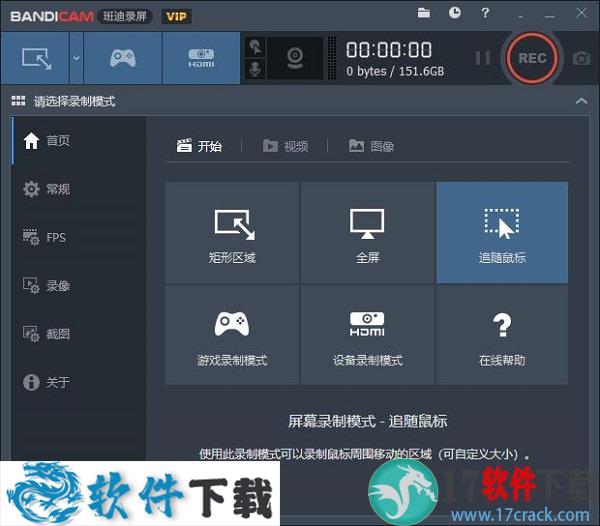Click the VIP badge

click(176, 16)
